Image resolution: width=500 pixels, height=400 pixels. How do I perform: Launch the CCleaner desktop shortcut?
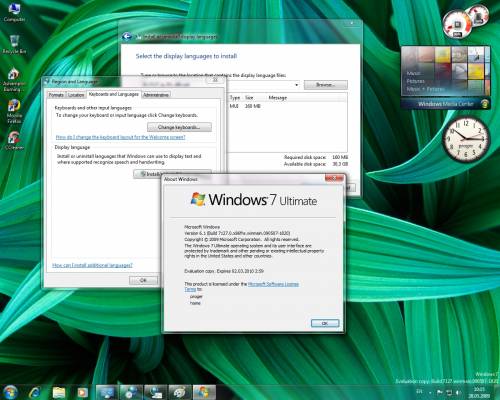(14, 140)
